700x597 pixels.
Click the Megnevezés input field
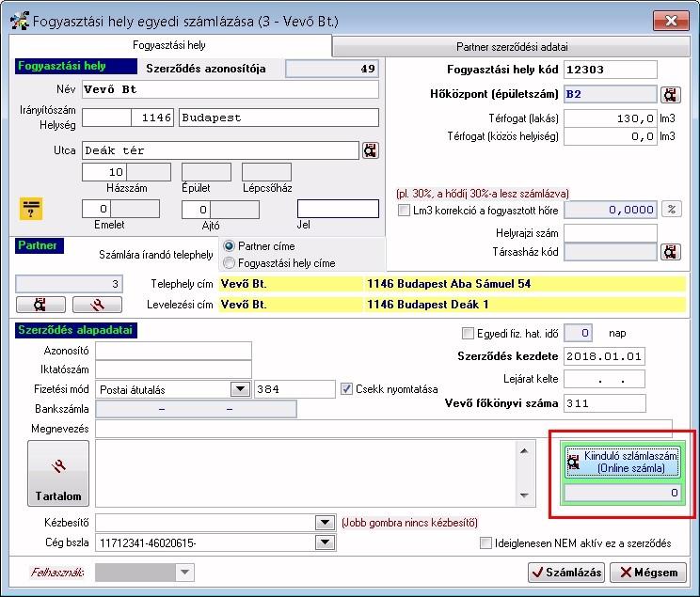tap(384, 429)
